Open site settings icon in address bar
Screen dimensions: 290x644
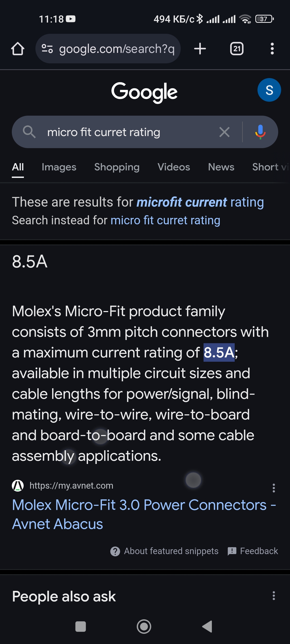click(47, 49)
